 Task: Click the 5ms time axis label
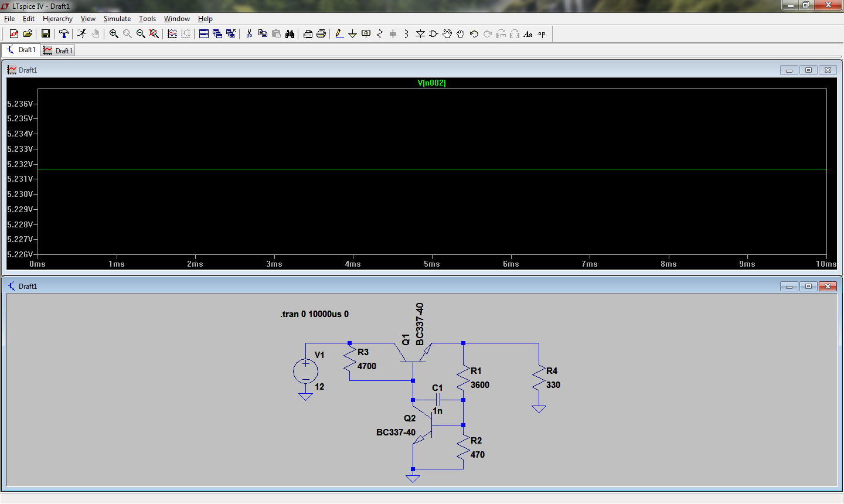tap(432, 264)
